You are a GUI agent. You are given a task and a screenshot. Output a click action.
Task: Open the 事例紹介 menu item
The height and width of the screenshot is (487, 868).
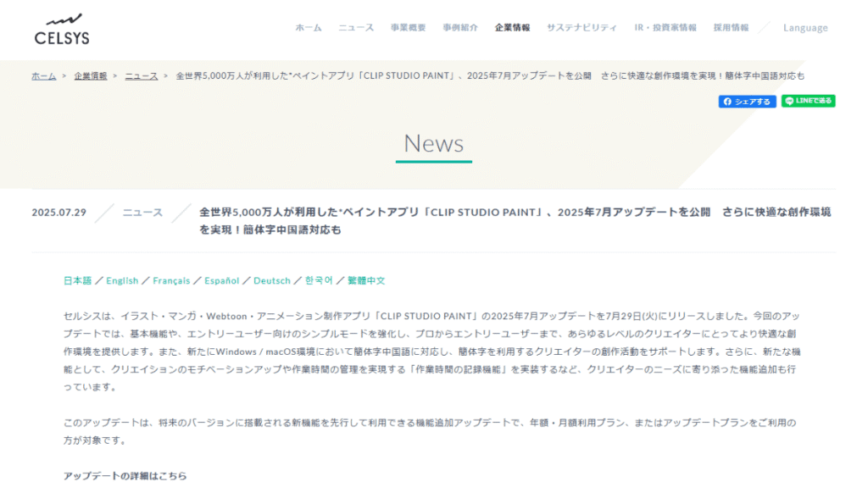point(460,28)
